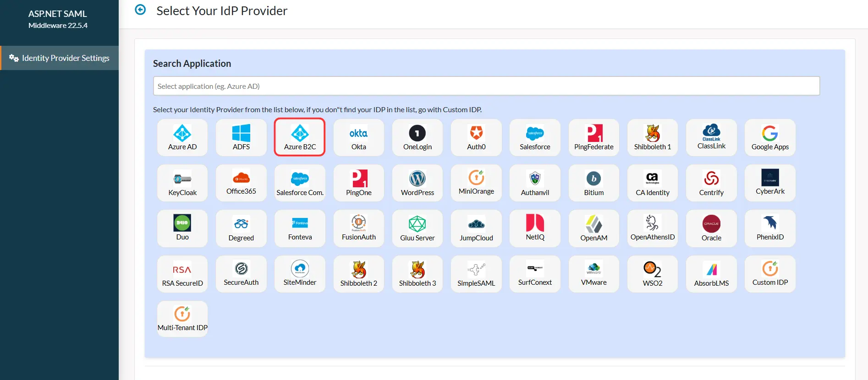Choose the ADFS identity provider

pyautogui.click(x=241, y=137)
